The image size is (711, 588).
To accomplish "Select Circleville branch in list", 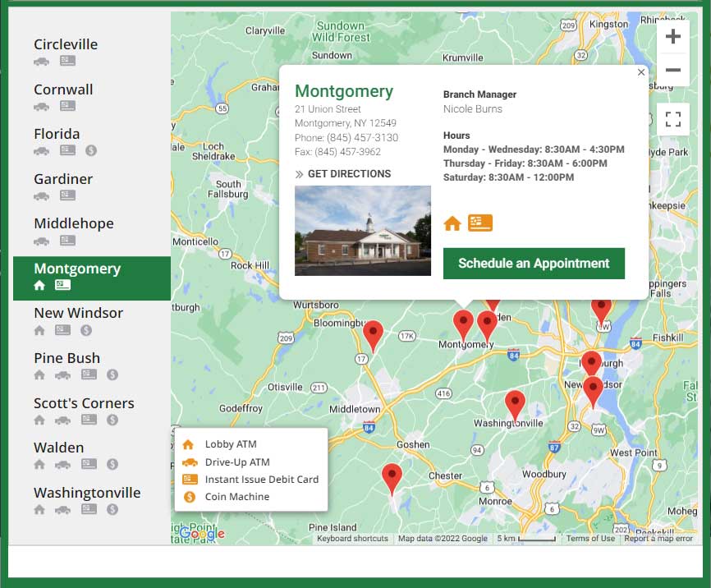I will (66, 44).
